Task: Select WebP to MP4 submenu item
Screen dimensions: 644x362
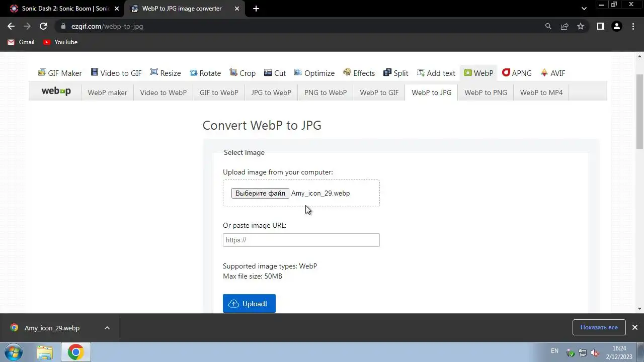Action: [541, 93]
